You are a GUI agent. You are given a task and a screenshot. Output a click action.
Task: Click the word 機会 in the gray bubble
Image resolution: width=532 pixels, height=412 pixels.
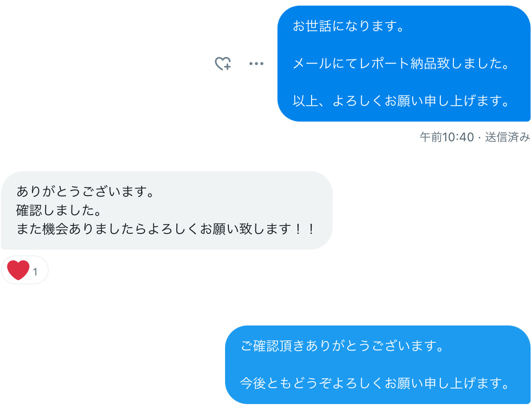pos(56,229)
